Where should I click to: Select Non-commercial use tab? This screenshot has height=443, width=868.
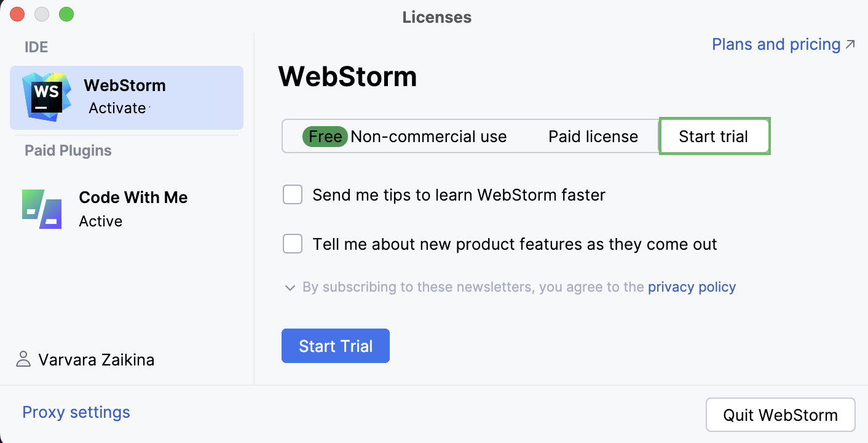pyautogui.click(x=428, y=137)
